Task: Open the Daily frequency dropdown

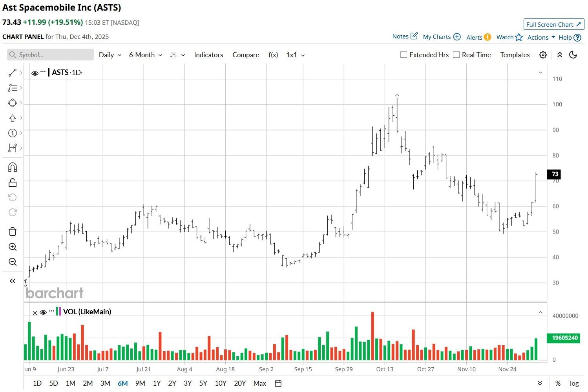Action: click(x=110, y=55)
